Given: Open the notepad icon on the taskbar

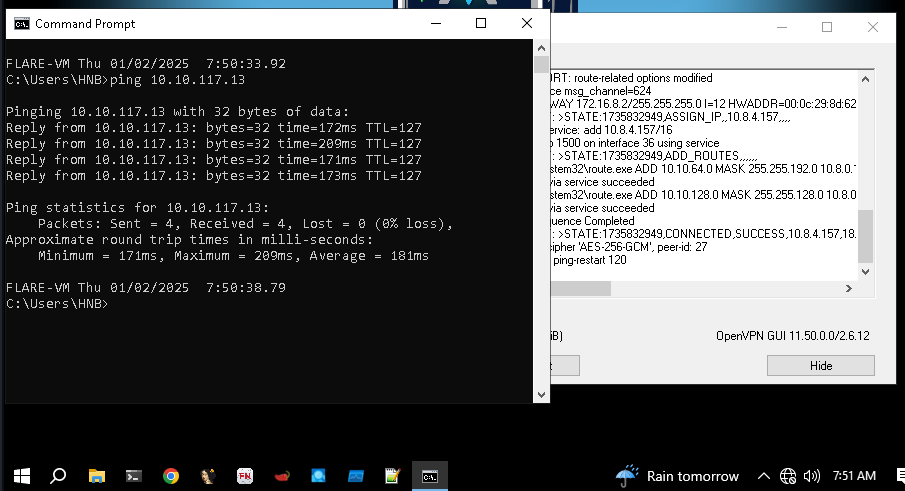Looking at the screenshot, I should point(391,476).
